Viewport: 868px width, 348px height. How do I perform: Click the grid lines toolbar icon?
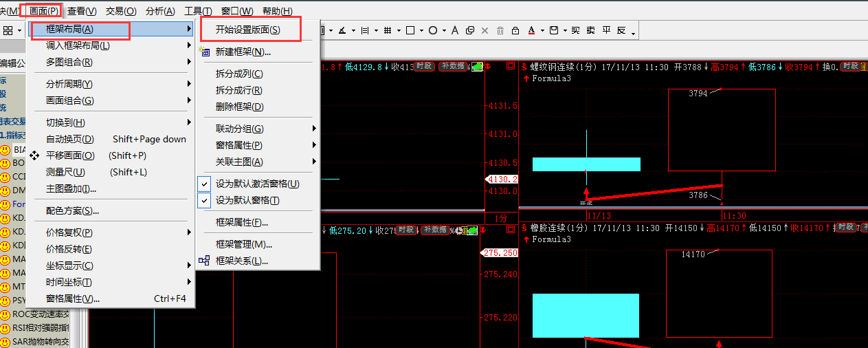[388, 30]
